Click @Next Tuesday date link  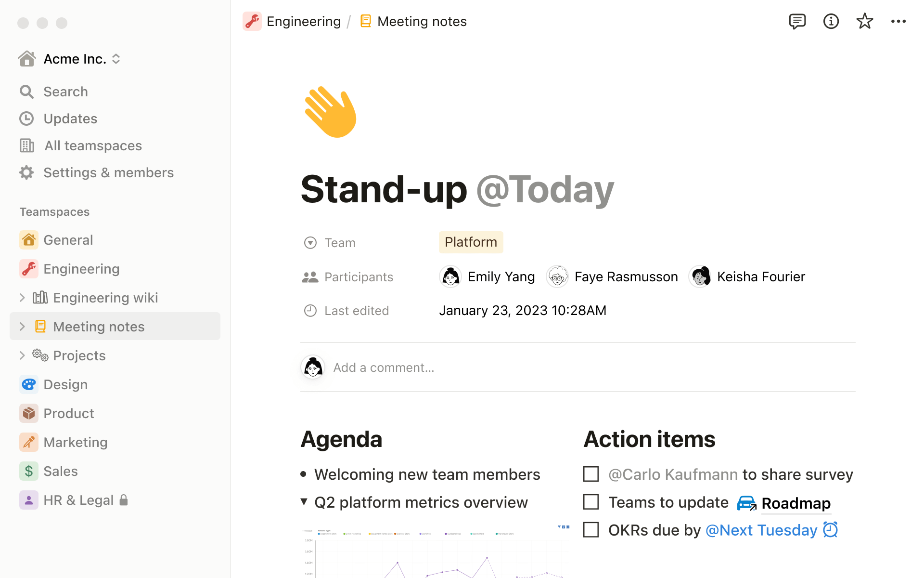tap(761, 529)
